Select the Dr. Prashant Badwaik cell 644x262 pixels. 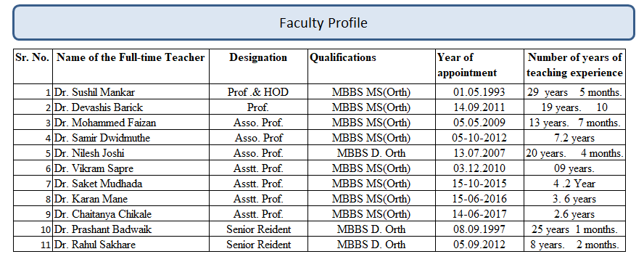coord(131,229)
